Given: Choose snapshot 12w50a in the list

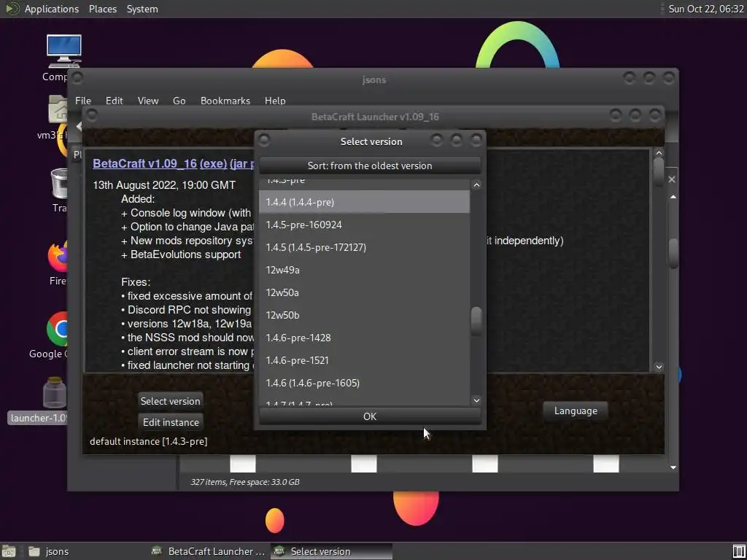Looking at the screenshot, I should (x=365, y=292).
